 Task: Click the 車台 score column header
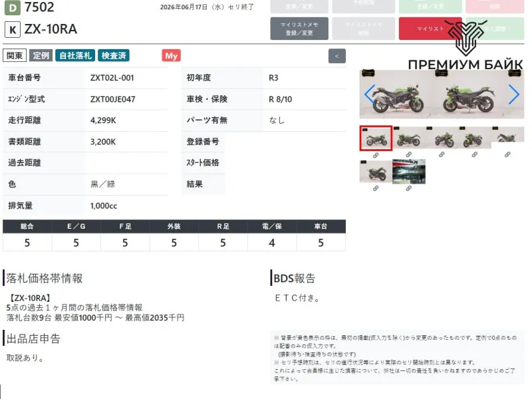pos(321,226)
